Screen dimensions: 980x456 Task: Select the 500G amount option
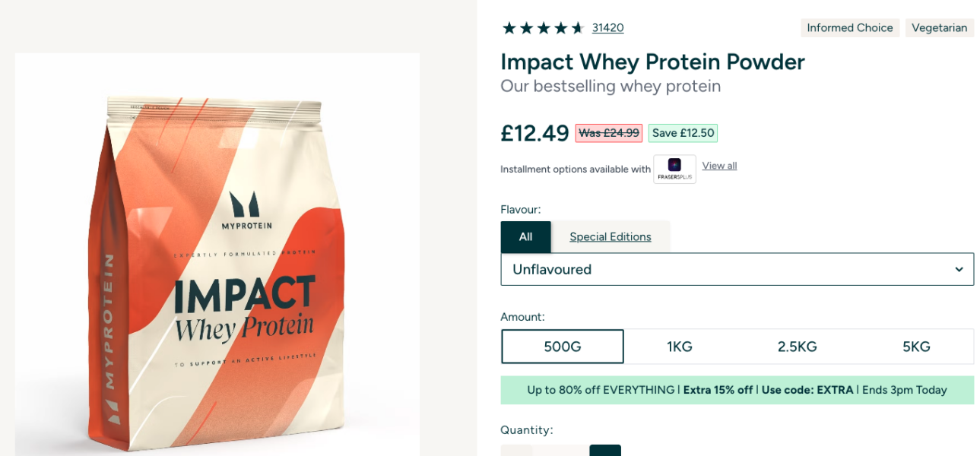tap(563, 347)
